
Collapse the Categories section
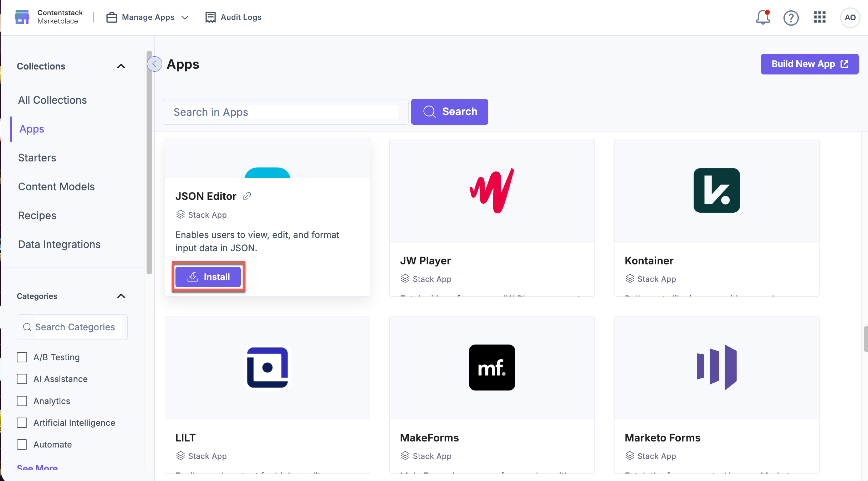[121, 296]
